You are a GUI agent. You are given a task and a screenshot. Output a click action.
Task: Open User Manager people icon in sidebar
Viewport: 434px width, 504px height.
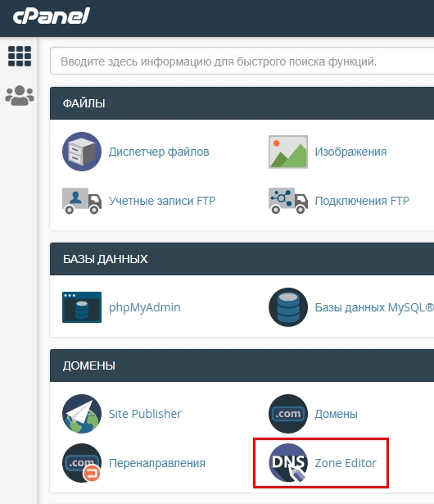[x=20, y=95]
